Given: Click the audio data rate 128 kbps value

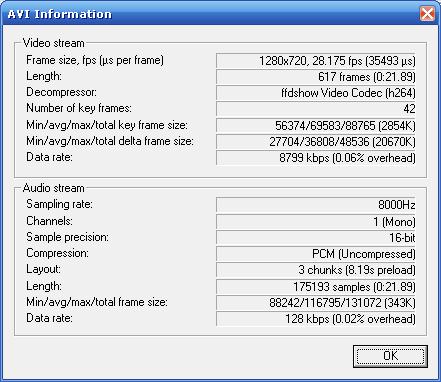Looking at the screenshot, I should (316, 319).
